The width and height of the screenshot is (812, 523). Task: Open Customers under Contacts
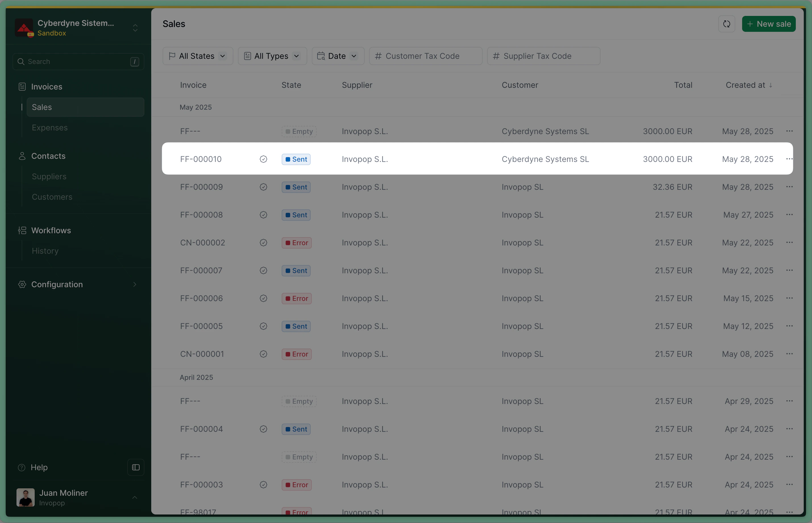tap(52, 197)
